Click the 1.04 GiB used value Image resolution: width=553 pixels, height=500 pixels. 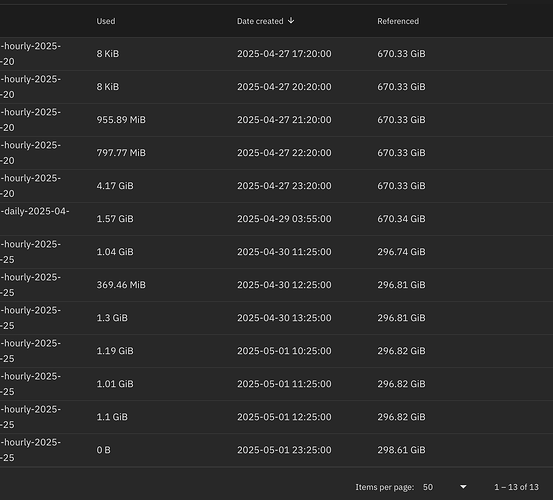tap(115, 252)
